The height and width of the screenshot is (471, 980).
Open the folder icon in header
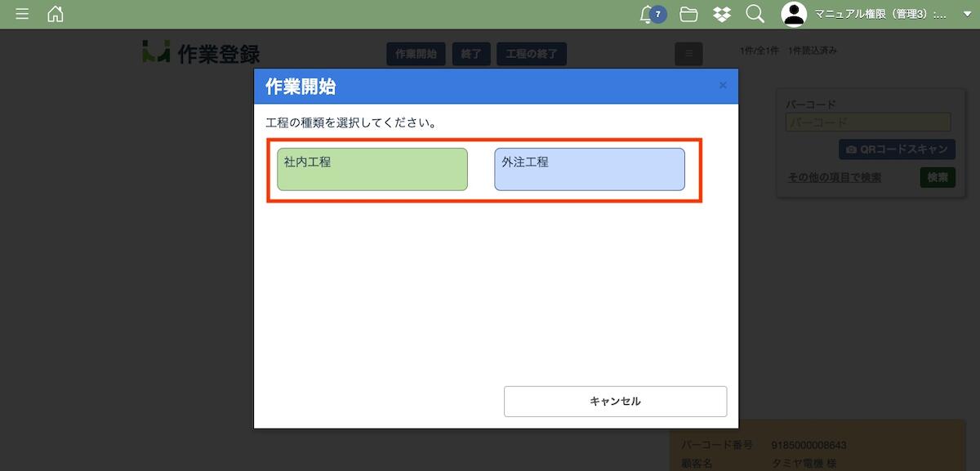click(x=688, y=14)
